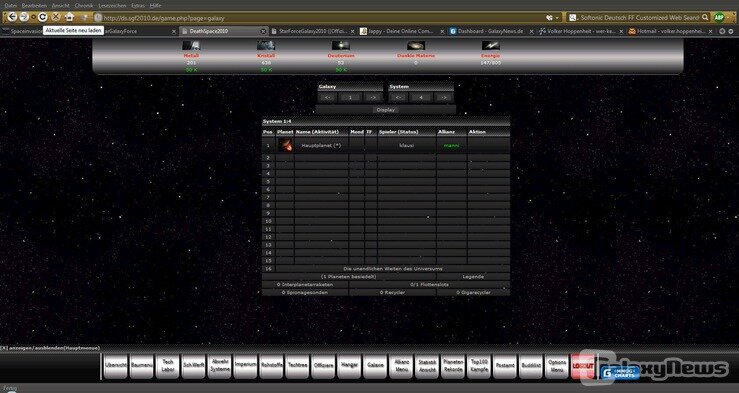Click the Hauptplanet (*) planet name

point(321,146)
